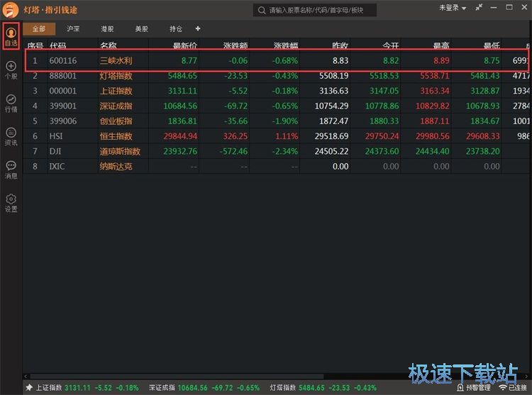
Task: Click the stock search input field
Action: tap(316, 10)
